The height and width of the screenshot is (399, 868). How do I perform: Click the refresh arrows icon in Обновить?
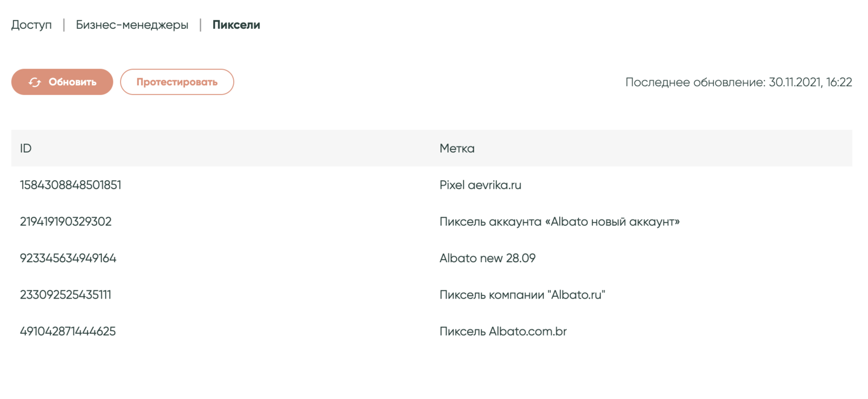pyautogui.click(x=35, y=82)
